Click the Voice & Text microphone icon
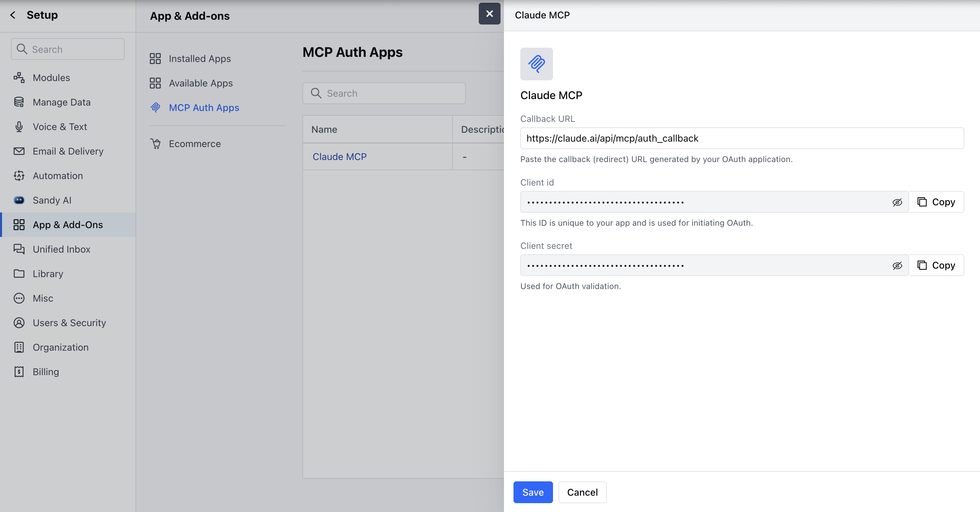The width and height of the screenshot is (980, 512). click(x=19, y=127)
